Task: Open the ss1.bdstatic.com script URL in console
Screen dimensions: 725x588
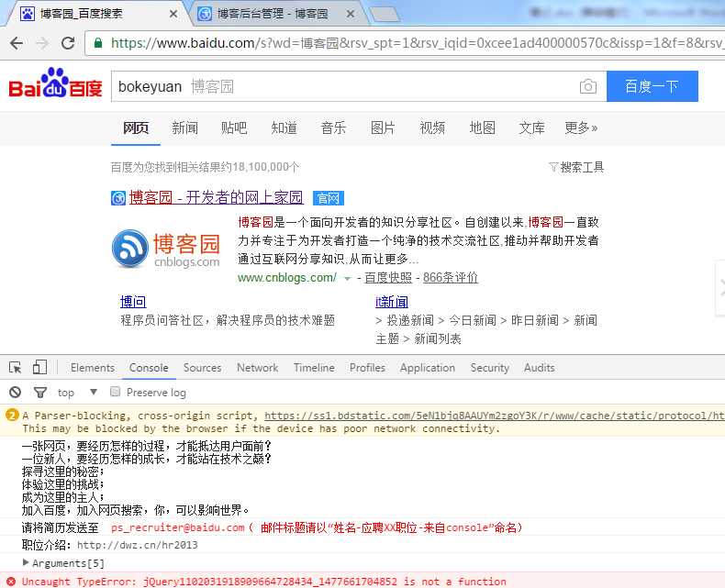Action: point(495,416)
